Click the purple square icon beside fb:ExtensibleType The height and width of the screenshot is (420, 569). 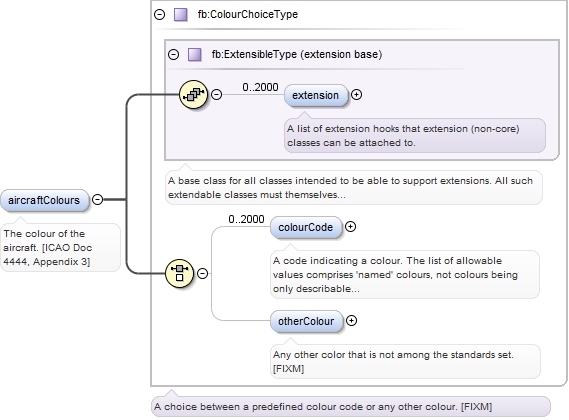pos(195,54)
